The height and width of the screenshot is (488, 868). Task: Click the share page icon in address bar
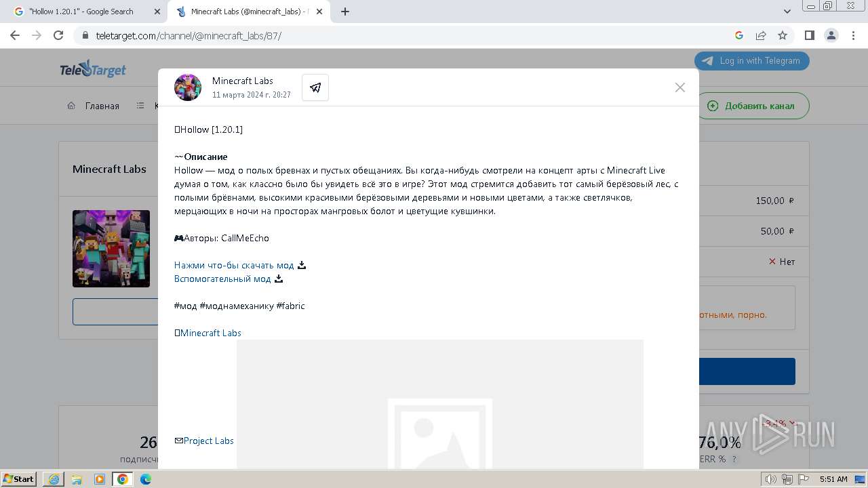761,35
